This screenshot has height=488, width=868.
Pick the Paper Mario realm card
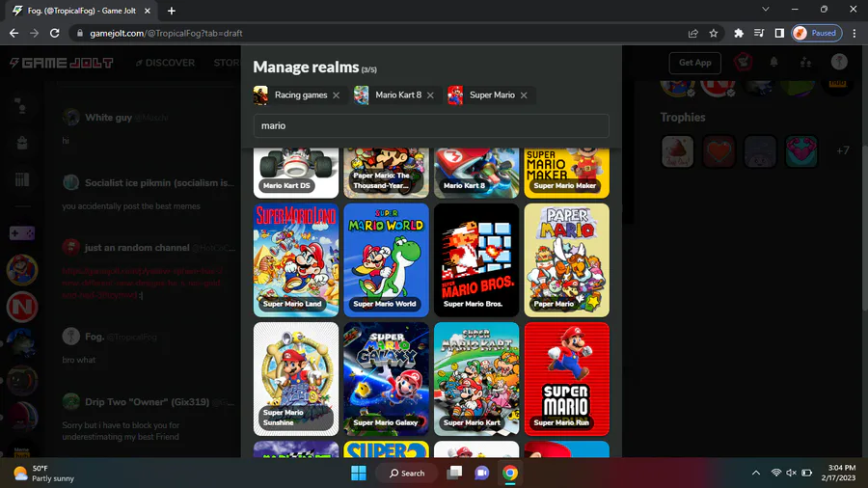pyautogui.click(x=566, y=260)
